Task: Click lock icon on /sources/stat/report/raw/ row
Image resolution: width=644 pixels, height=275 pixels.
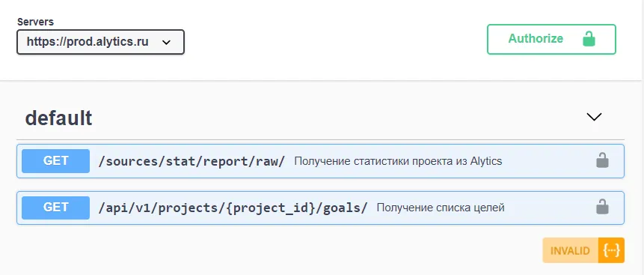Action: tap(602, 160)
